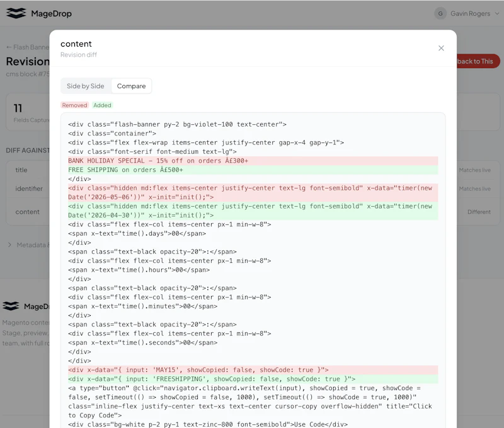Close the content revision diff dialog
The height and width of the screenshot is (428, 504).
click(x=441, y=48)
